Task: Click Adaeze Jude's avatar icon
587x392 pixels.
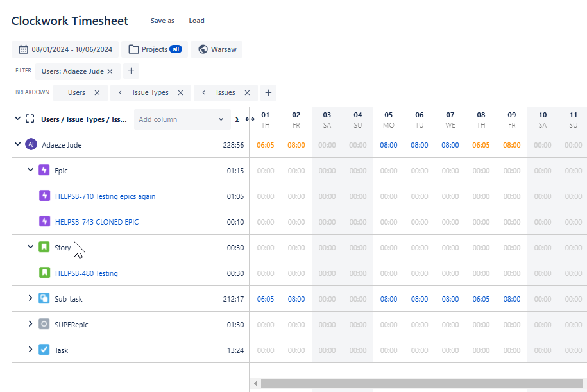Action: pyautogui.click(x=31, y=144)
